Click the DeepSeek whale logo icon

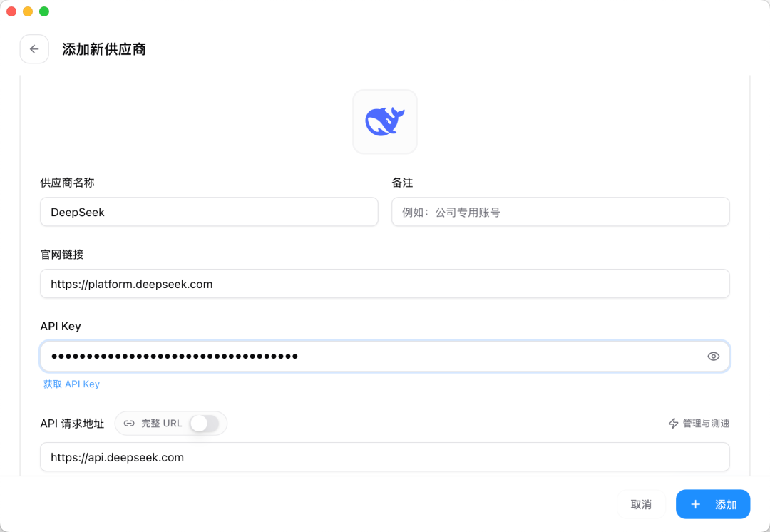pos(385,121)
